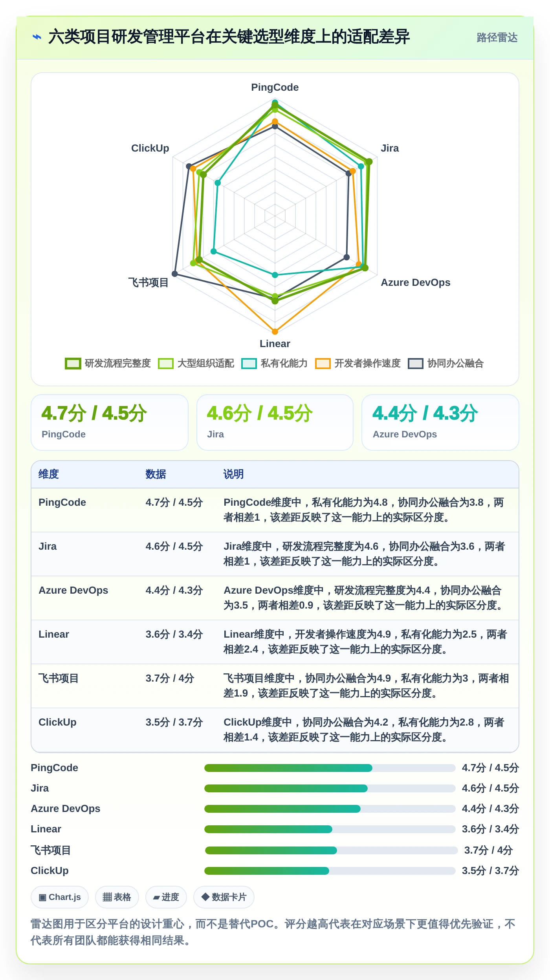
Task: Click the Linear progress bar
Action: pos(330,829)
